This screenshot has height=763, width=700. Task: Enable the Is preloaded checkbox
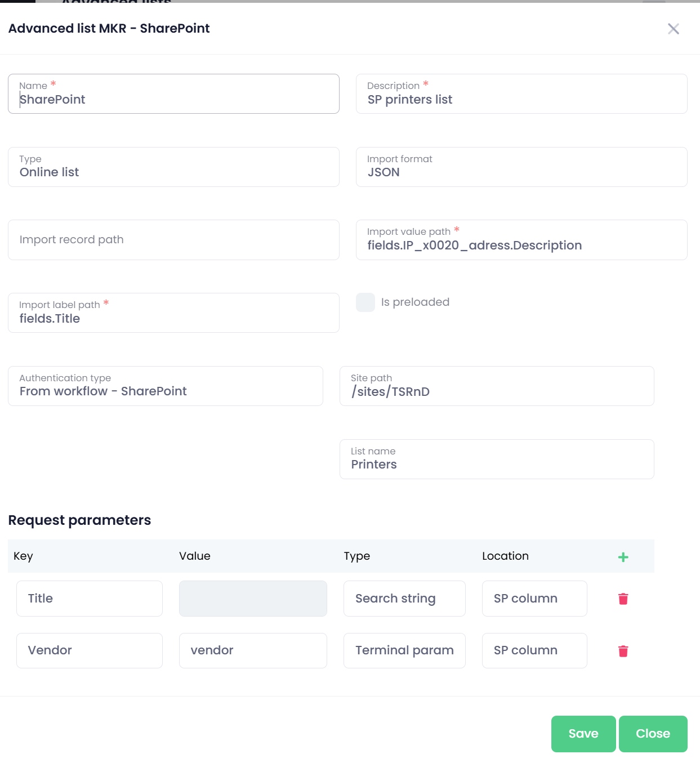click(x=365, y=302)
